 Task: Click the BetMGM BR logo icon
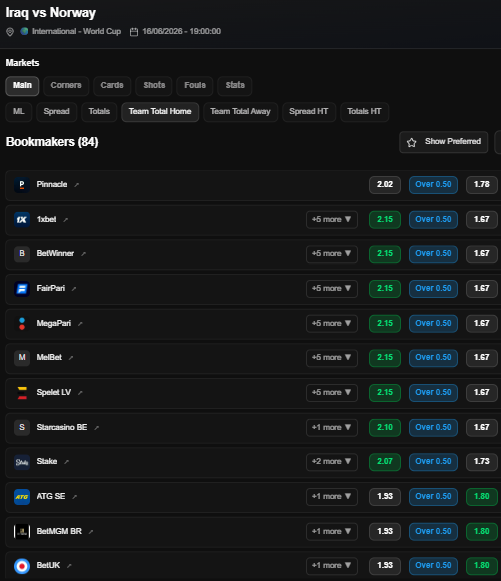coord(22,531)
